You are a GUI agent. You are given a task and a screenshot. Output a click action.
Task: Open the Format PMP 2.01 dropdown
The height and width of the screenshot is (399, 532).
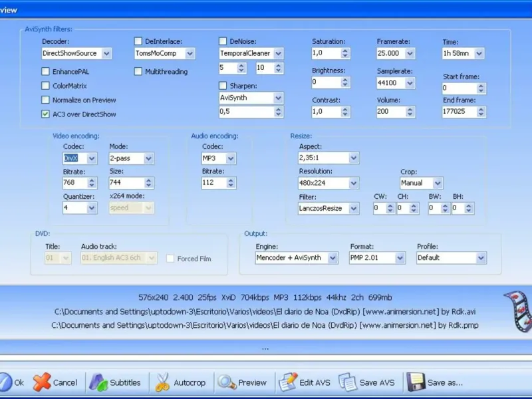[x=400, y=258]
